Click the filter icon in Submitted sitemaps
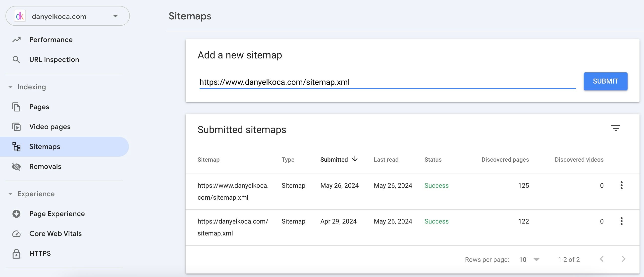 (616, 128)
